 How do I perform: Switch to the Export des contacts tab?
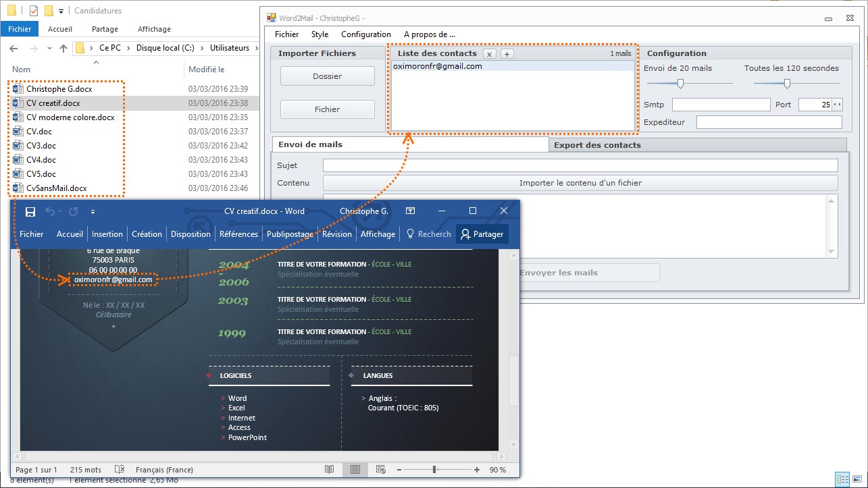(x=597, y=144)
